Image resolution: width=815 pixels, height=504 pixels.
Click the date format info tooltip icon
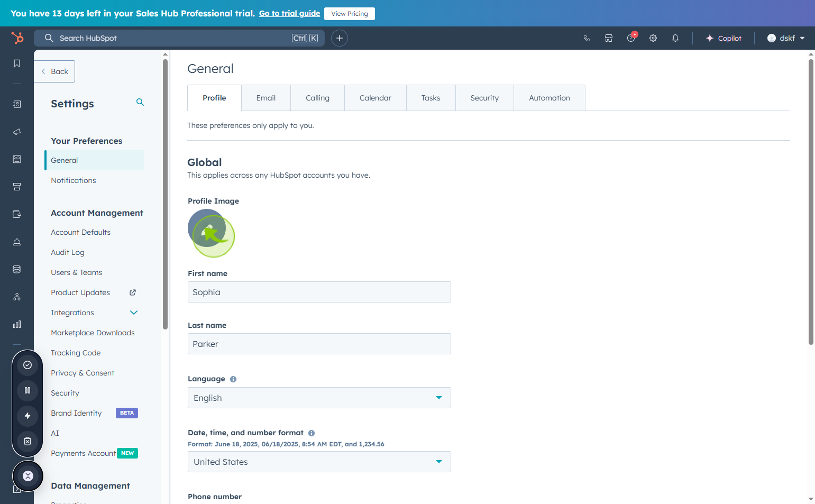pyautogui.click(x=312, y=433)
